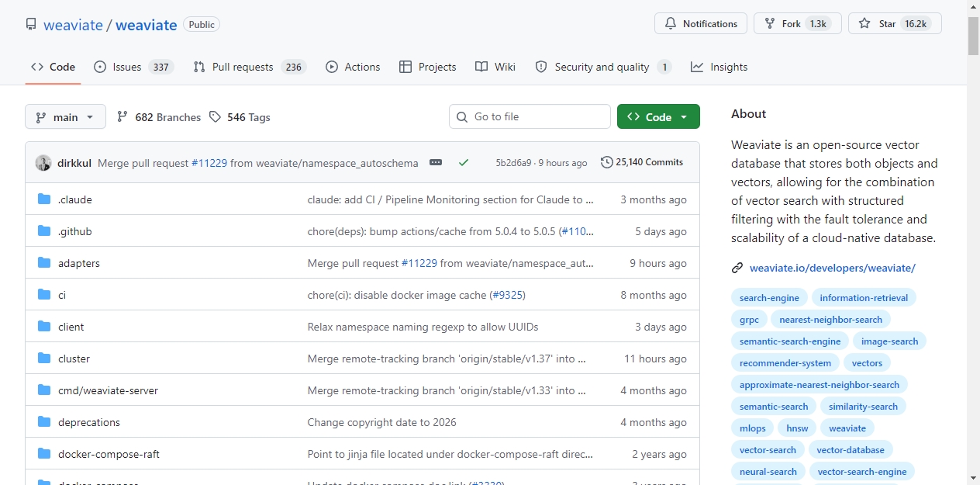The image size is (980, 485).
Task: Click the bell icon in Notifications
Action: (671, 24)
